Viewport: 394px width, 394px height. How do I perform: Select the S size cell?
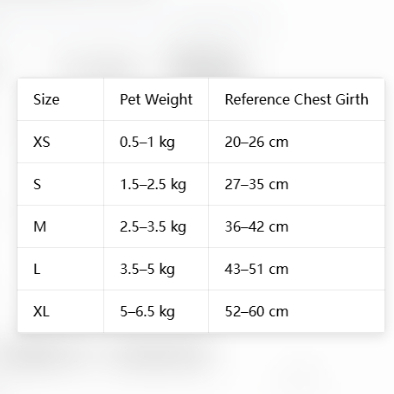click(x=60, y=184)
